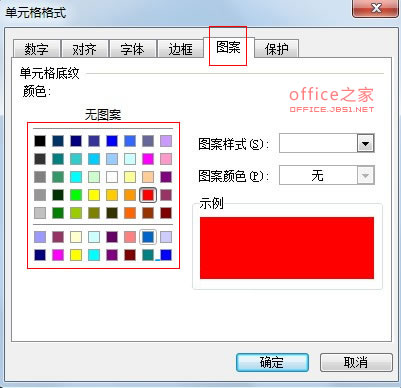Choose the peach tan swatch
Image resolution: width=401 pixels, height=388 pixels.
[x=148, y=177]
